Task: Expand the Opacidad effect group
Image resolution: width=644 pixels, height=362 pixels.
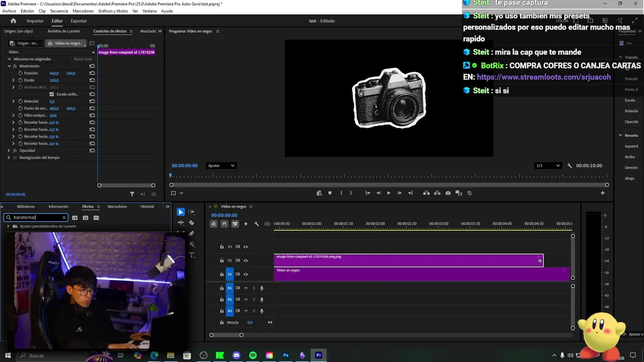Action: pos(9,150)
